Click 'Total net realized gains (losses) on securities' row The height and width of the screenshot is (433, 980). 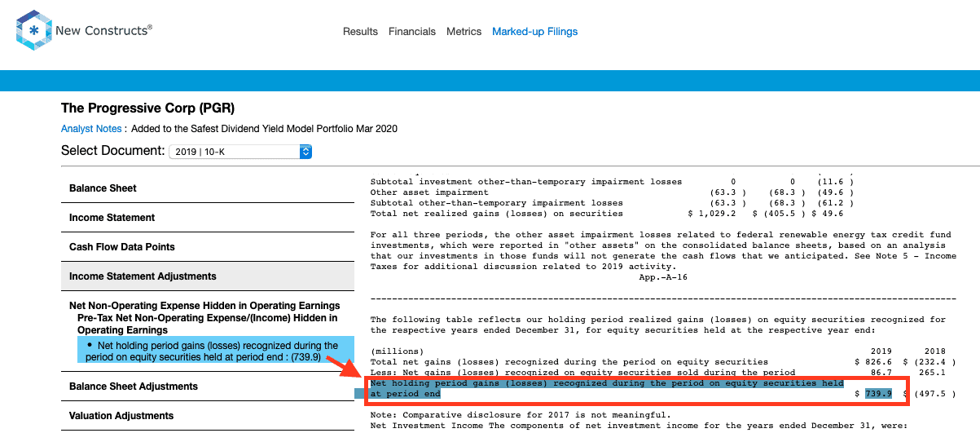pos(496,214)
